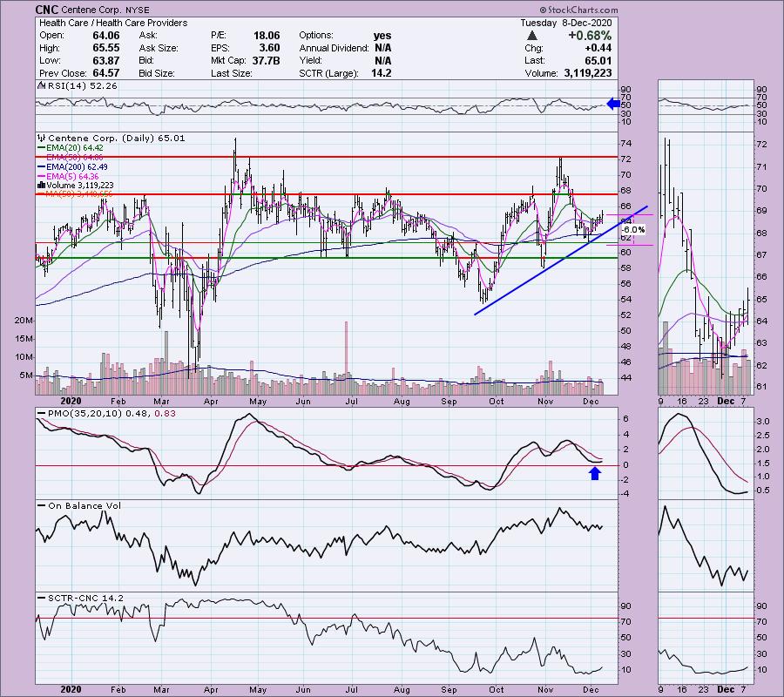The height and width of the screenshot is (697, 784).
Task: Click the Apr label on the price chart axis
Action: coord(211,401)
